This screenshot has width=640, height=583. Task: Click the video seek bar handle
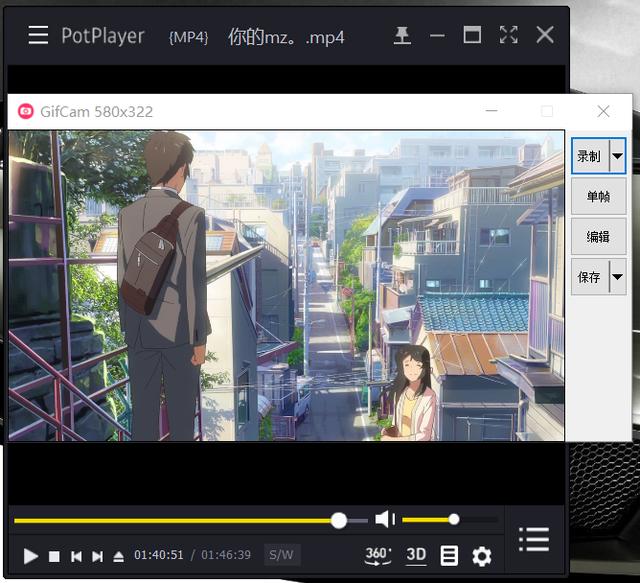coord(339,521)
